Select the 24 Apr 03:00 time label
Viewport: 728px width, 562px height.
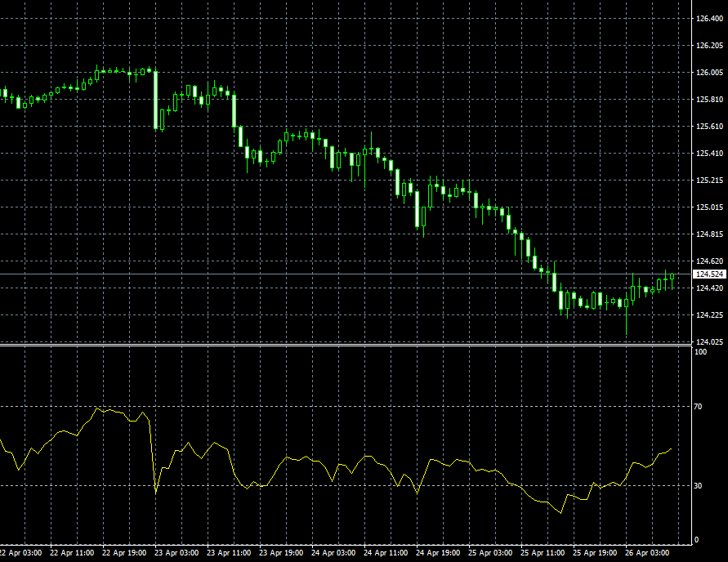coord(333,553)
